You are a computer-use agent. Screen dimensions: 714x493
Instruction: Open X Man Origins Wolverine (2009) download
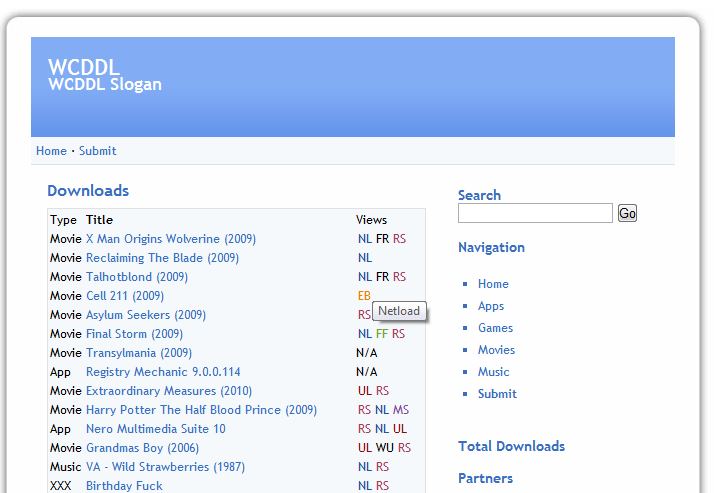[171, 239]
